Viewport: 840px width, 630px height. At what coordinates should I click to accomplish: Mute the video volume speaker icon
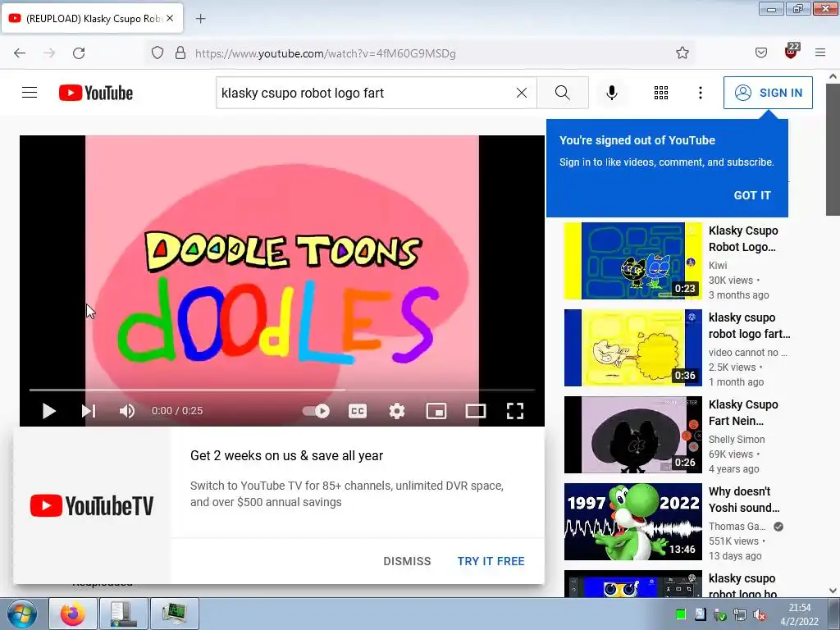pyautogui.click(x=127, y=411)
